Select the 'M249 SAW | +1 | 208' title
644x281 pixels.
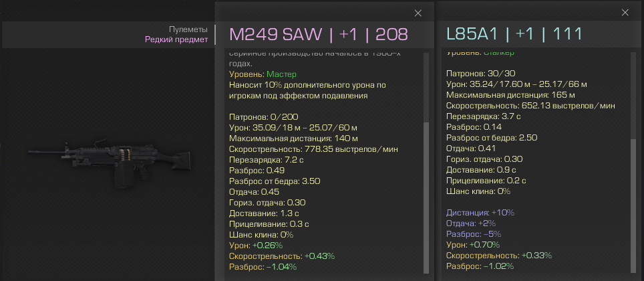tap(318, 35)
